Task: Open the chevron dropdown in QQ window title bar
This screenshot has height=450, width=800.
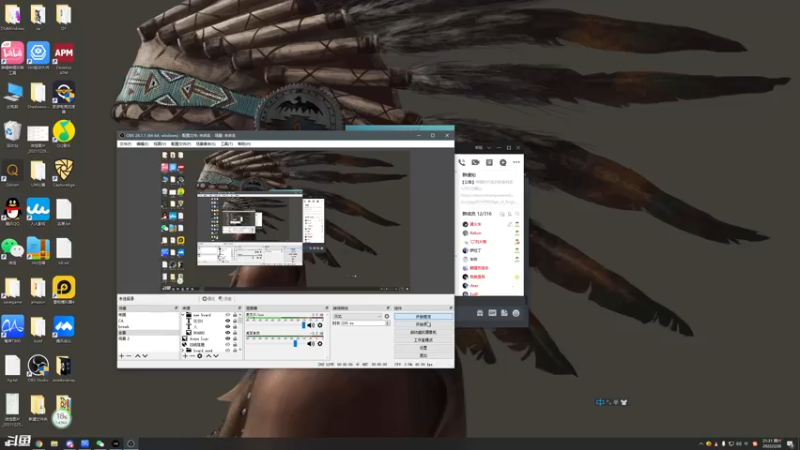Action: (489, 147)
